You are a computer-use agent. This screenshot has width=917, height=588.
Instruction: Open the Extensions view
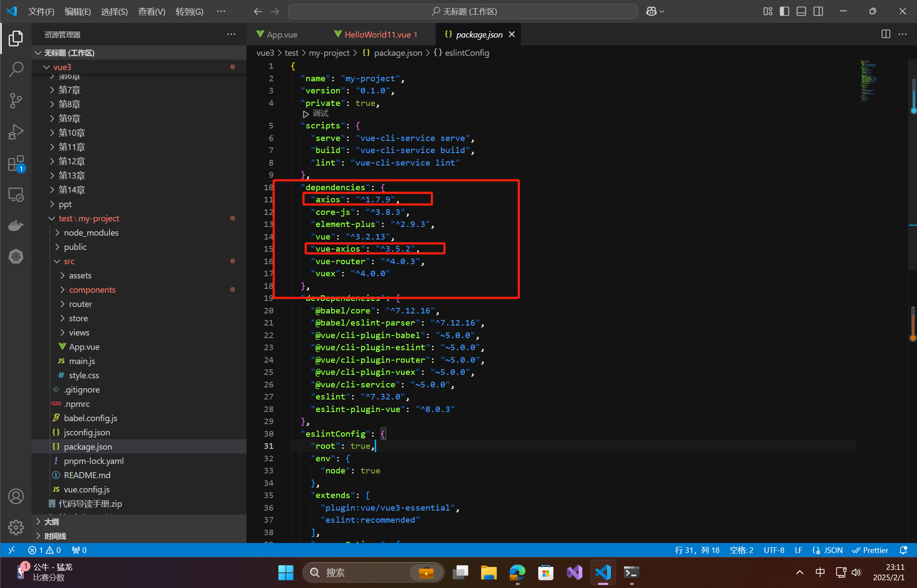coord(16,164)
